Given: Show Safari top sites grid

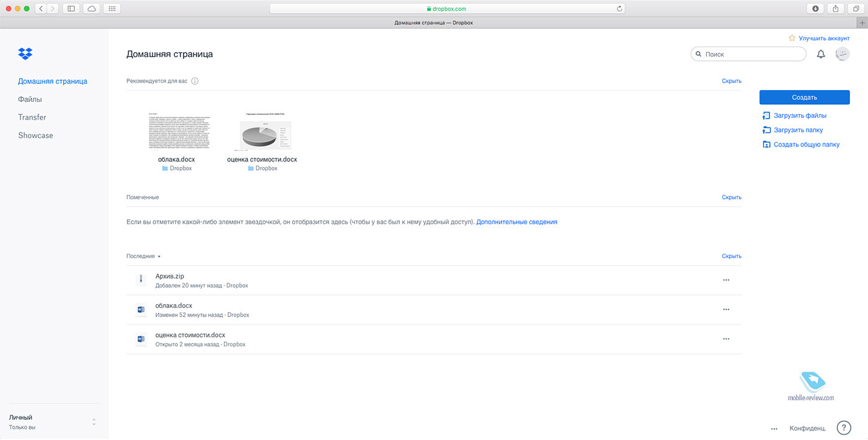Looking at the screenshot, I should pos(112,9).
